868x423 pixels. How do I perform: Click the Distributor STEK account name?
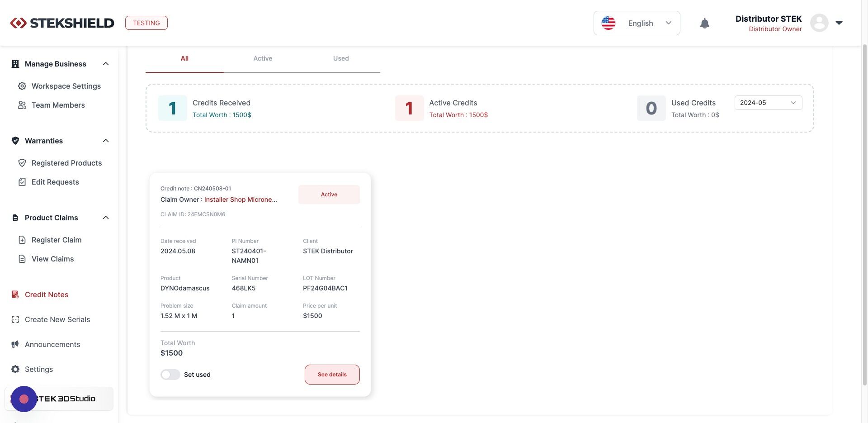[769, 19]
